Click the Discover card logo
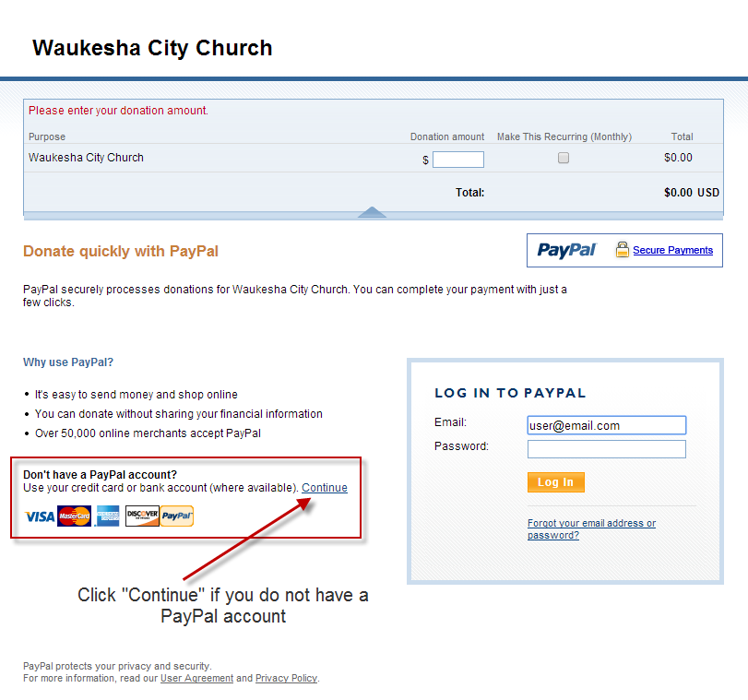 [142, 516]
